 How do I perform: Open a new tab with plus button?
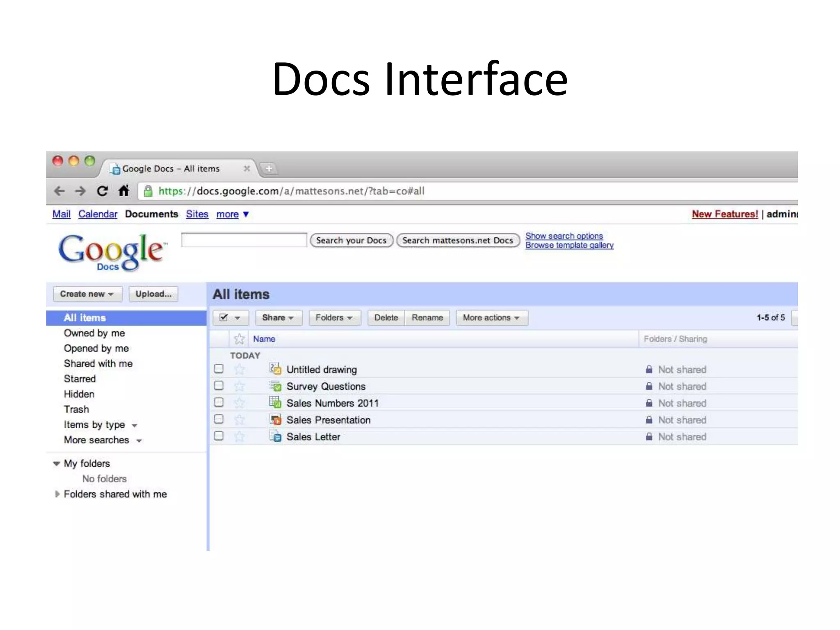pyautogui.click(x=269, y=168)
